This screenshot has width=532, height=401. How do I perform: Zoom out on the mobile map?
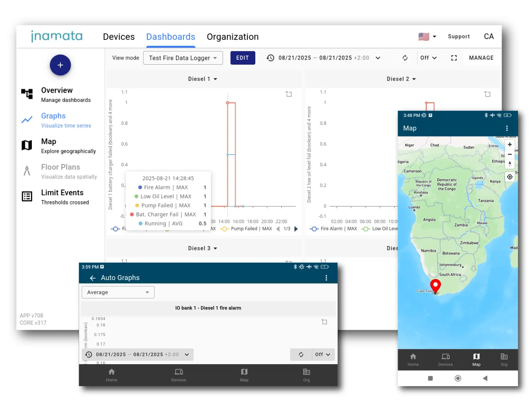(x=510, y=154)
